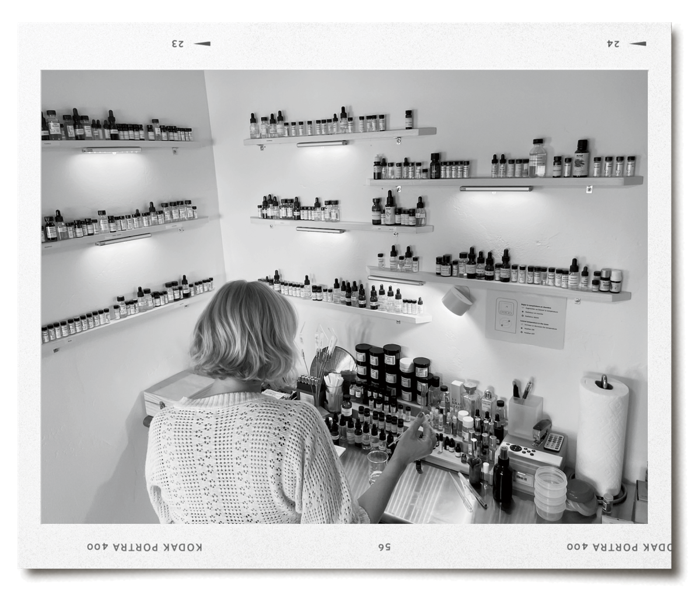Click the frame number 24 marking
This screenshot has width=700, height=603.
(613, 44)
